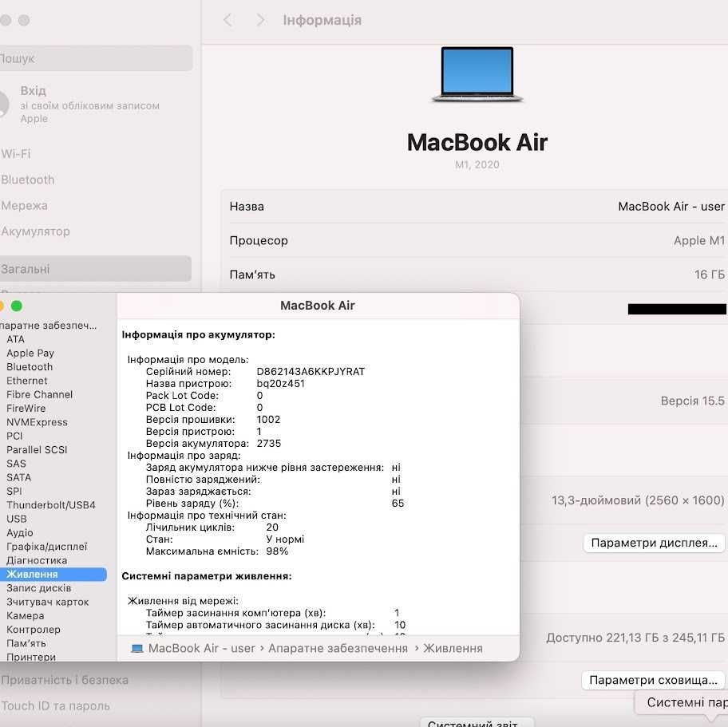
Task: Select Аудіо in System Report sidebar
Action: pos(19,533)
